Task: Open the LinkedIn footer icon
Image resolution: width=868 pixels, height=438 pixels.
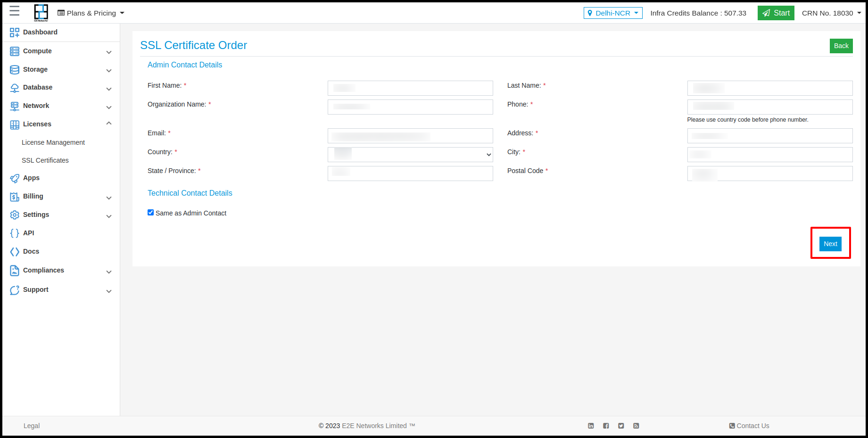Action: [x=591, y=426]
